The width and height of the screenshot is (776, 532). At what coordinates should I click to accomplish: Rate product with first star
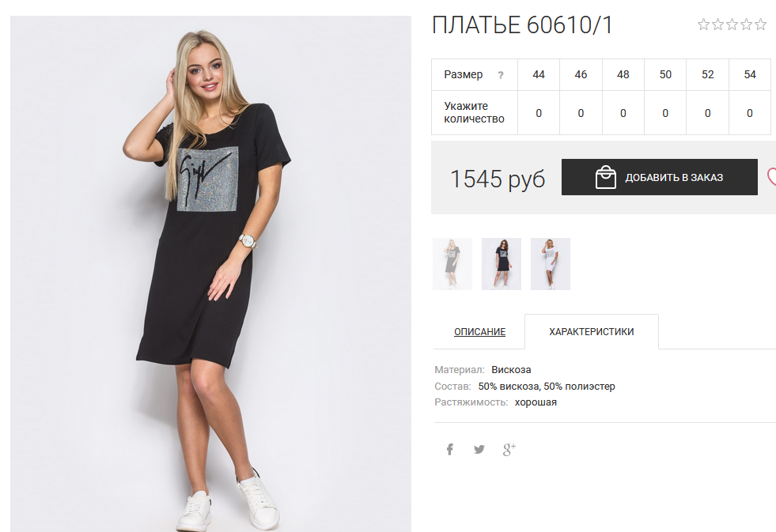click(x=703, y=25)
